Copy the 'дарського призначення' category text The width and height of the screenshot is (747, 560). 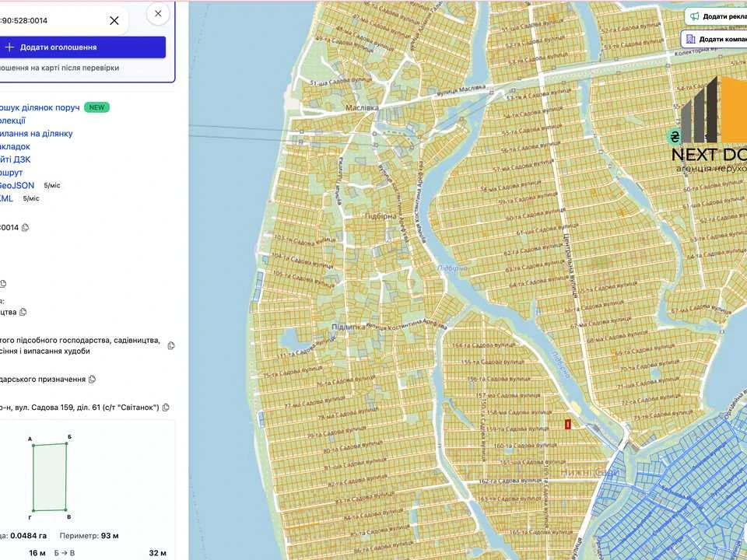point(93,380)
